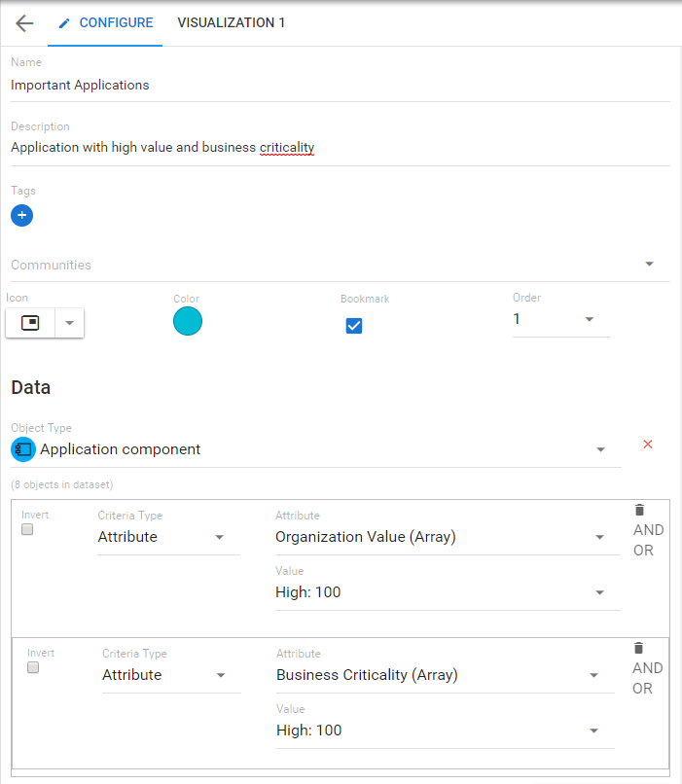Select the Configure tab
This screenshot has height=784, width=682.
(x=115, y=22)
